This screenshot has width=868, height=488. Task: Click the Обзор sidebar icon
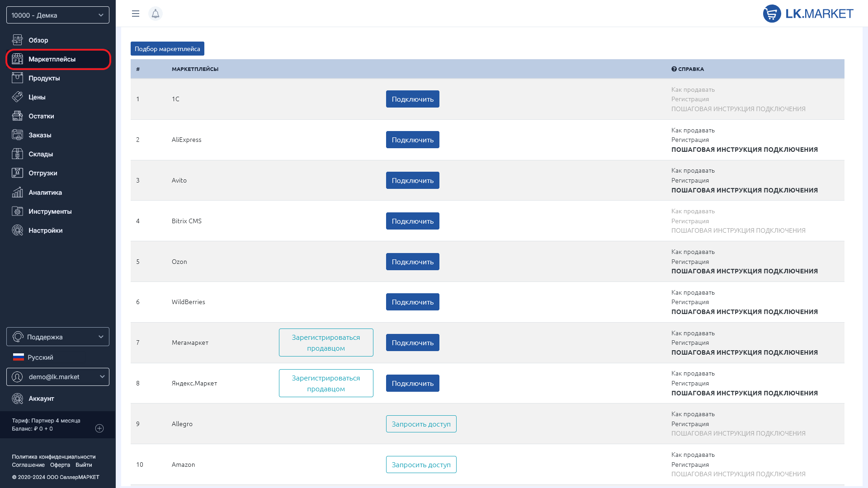(17, 40)
